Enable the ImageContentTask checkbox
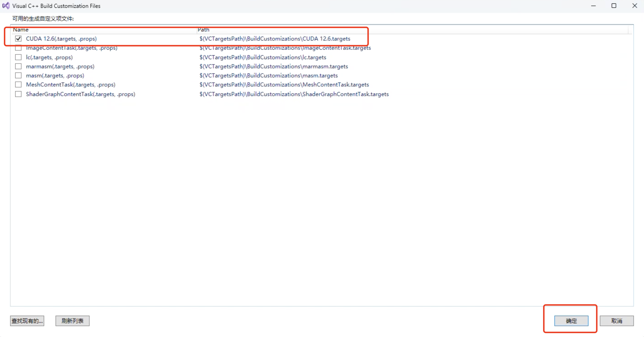This screenshot has height=337, width=644. [18, 48]
